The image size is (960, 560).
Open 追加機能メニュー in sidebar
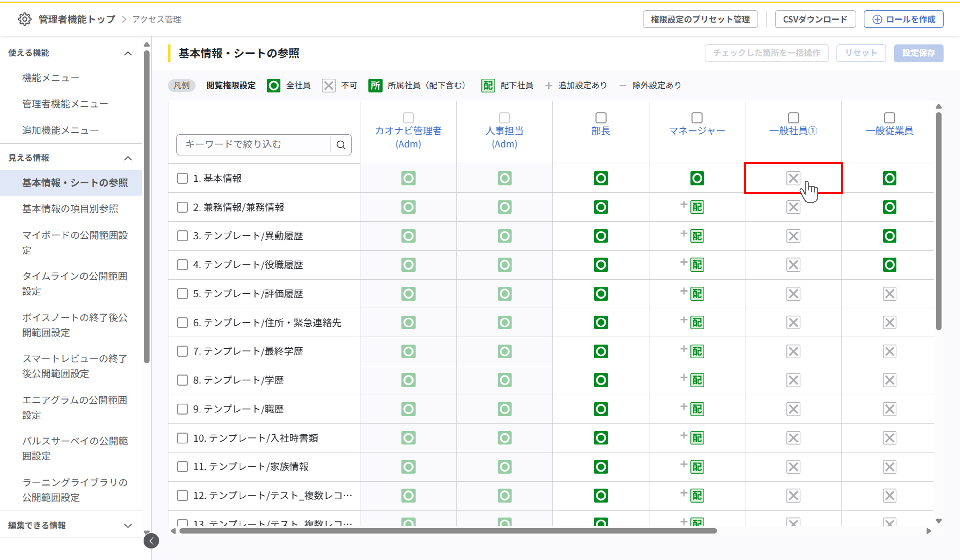[x=60, y=130]
